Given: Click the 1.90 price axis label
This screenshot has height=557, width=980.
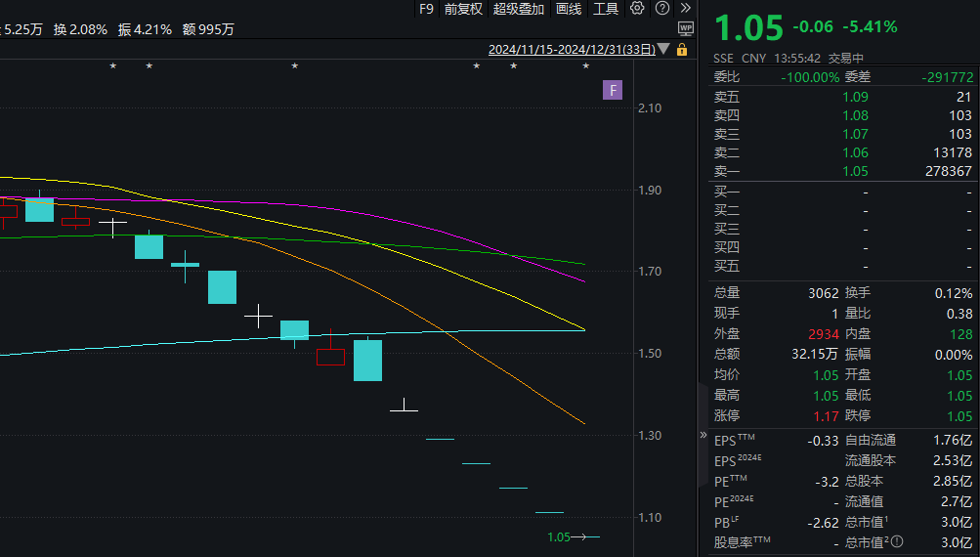Looking at the screenshot, I should (650, 190).
